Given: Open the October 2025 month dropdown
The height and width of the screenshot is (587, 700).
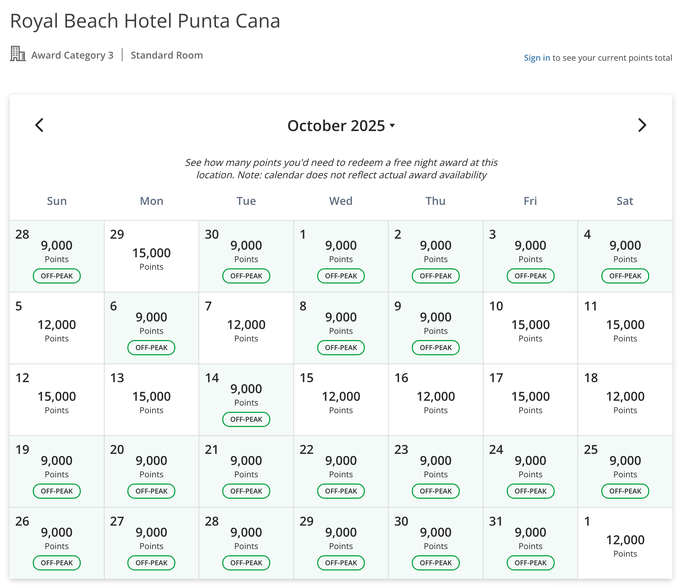Looking at the screenshot, I should pos(341,125).
